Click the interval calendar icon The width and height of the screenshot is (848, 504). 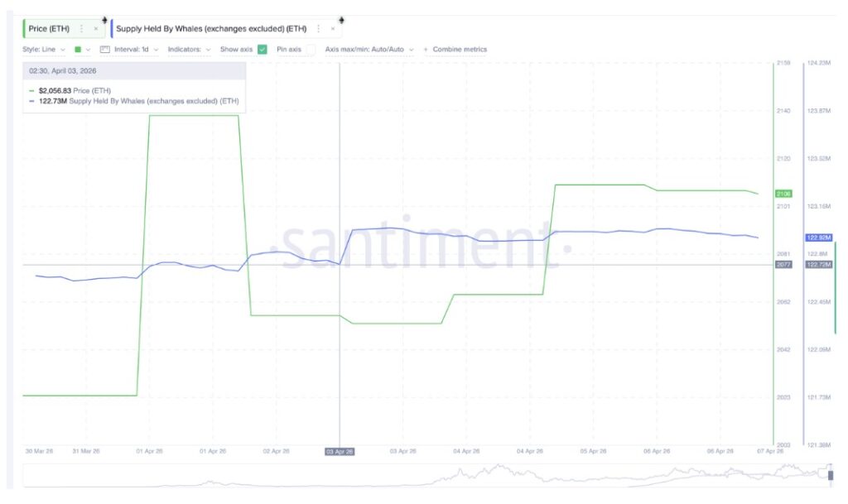point(105,50)
